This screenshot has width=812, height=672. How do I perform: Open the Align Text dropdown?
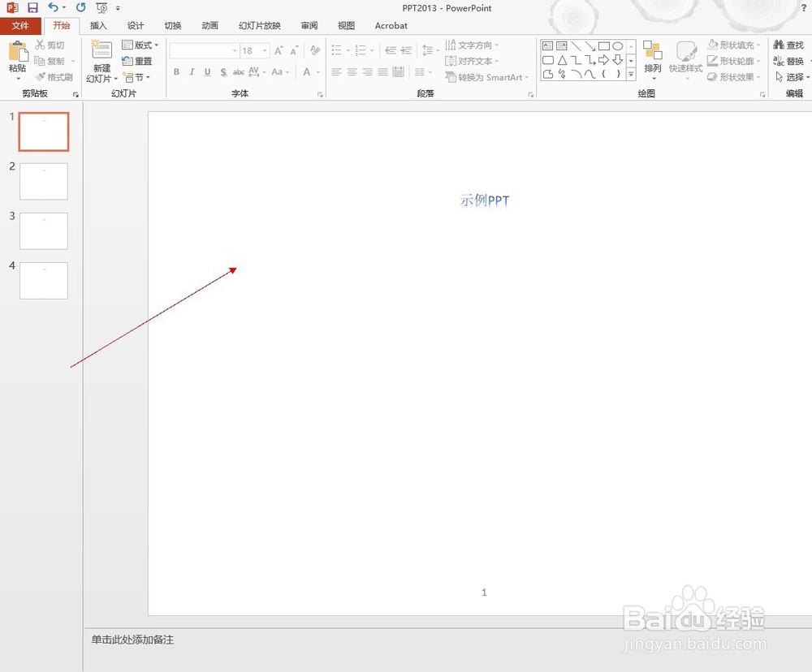(472, 61)
